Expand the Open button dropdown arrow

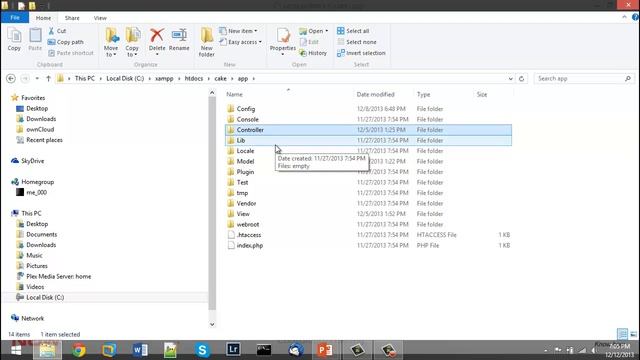click(327, 31)
